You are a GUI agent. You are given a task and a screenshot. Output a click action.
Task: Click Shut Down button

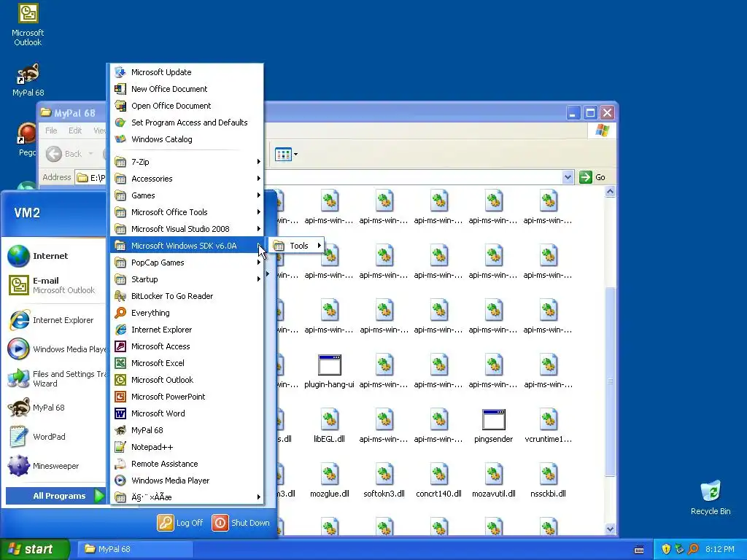[x=241, y=523]
